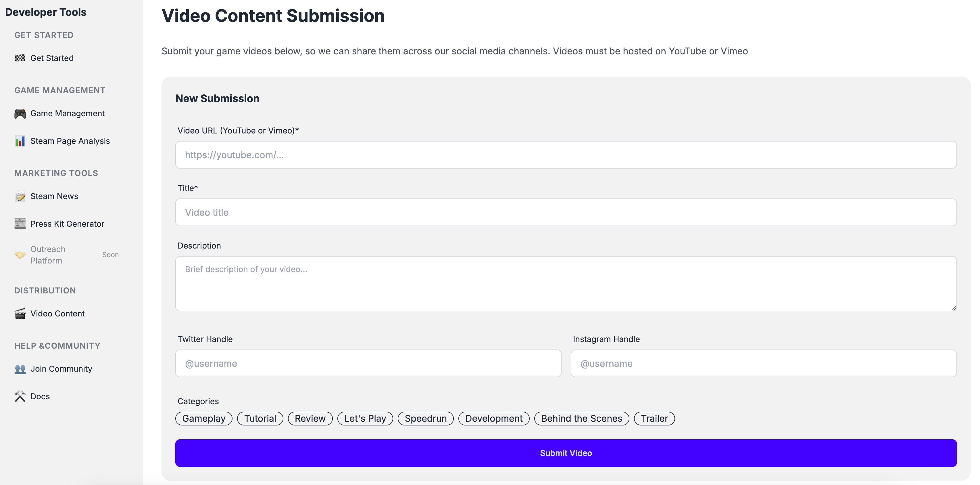The width and height of the screenshot is (980, 485).
Task: Click the clapperboard Video Content icon
Action: 20,314
